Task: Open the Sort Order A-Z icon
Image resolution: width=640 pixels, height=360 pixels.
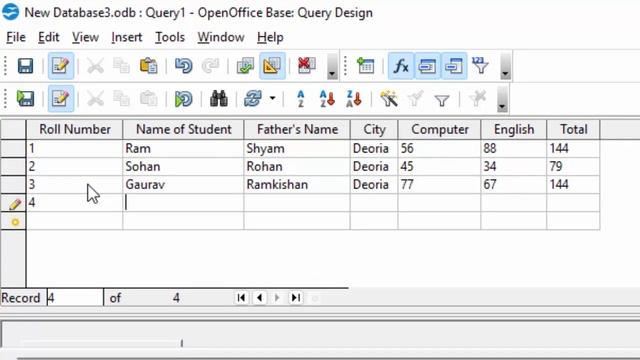Action: point(301,99)
